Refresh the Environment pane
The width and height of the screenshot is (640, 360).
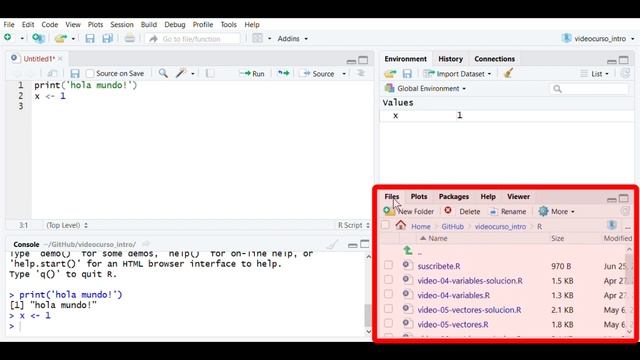click(625, 73)
